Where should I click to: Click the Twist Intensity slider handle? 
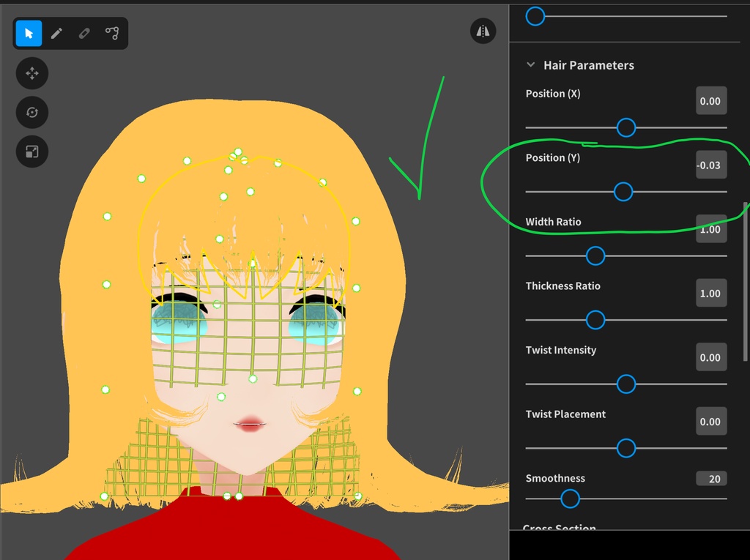(625, 384)
